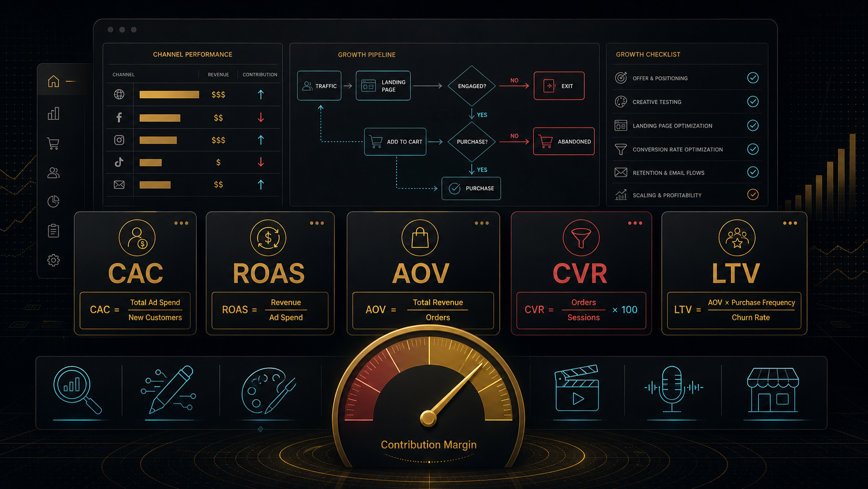The height and width of the screenshot is (489, 868).
Task: Toggle the Offer & Positioning checkmark
Action: (753, 78)
